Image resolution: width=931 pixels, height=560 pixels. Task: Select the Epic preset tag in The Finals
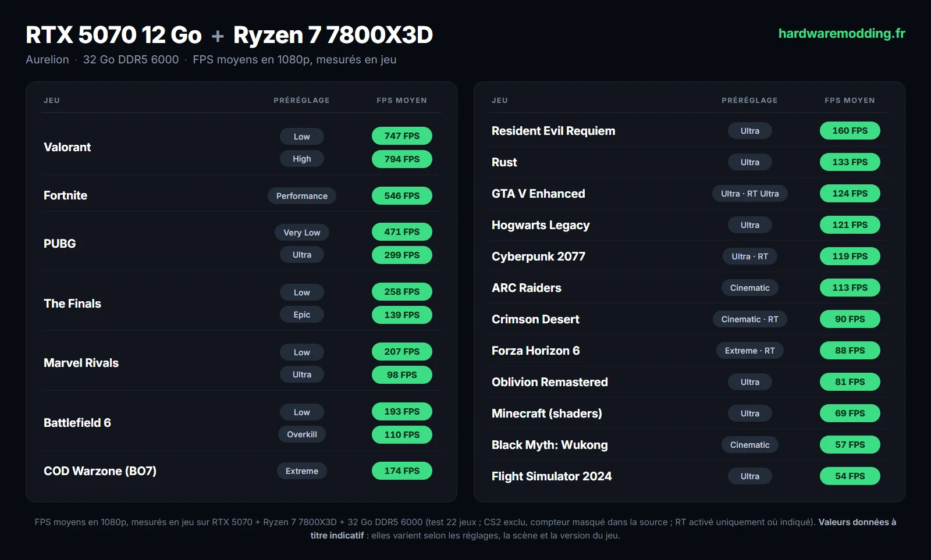[x=302, y=315]
